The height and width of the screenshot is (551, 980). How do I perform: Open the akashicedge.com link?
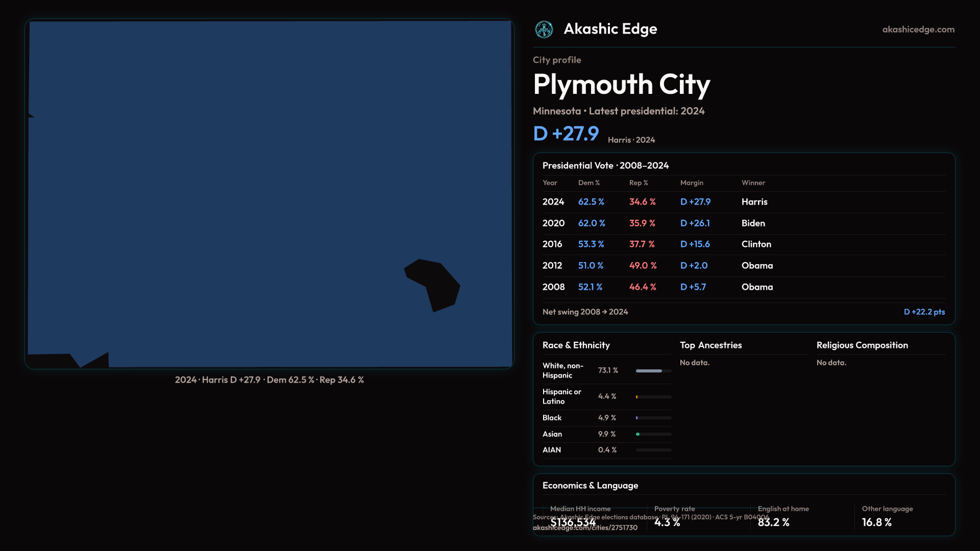pos(918,30)
